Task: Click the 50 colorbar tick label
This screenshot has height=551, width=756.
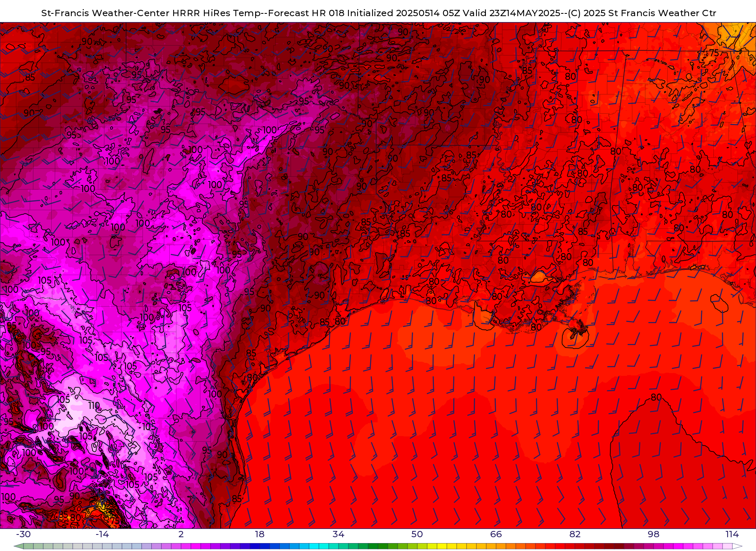Action: pos(417,534)
